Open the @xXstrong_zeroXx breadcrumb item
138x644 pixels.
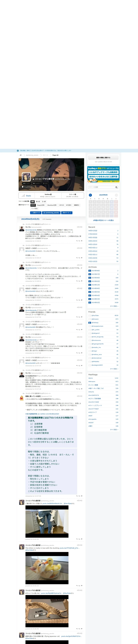(x=32, y=155)
